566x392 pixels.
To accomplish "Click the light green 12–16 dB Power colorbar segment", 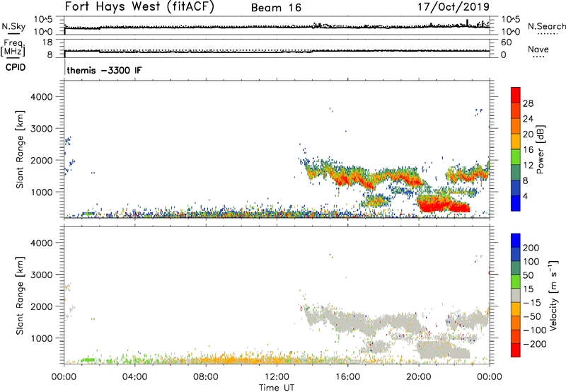I will 516,157.
